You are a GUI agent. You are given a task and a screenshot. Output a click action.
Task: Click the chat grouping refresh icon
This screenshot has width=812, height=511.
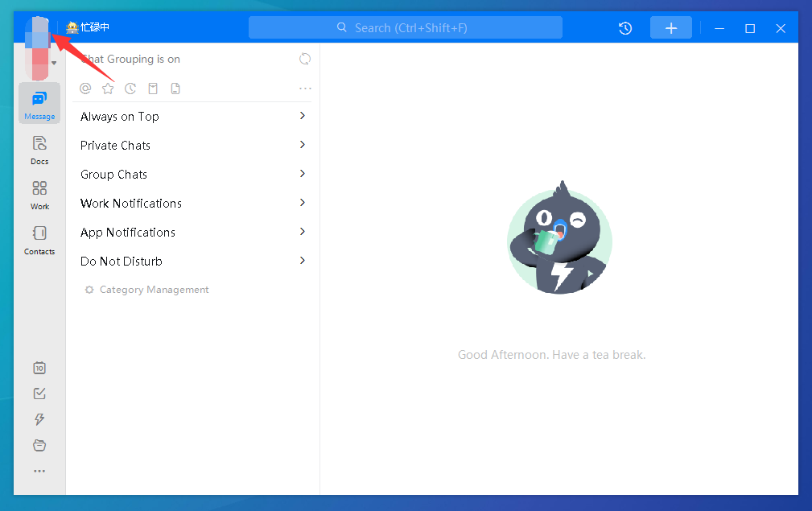(x=305, y=59)
